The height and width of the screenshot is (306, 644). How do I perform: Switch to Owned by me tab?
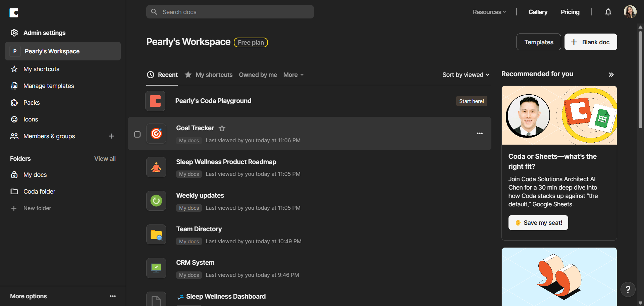(258, 75)
